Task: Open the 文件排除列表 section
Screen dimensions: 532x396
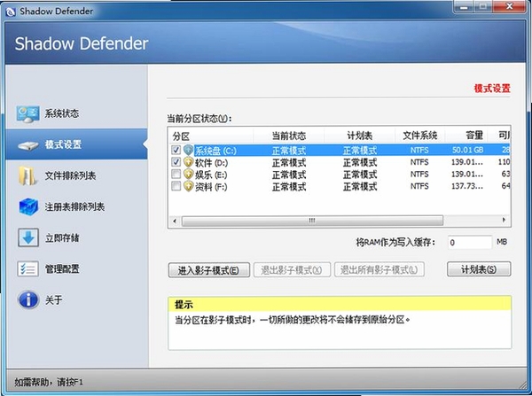Action: (x=76, y=175)
